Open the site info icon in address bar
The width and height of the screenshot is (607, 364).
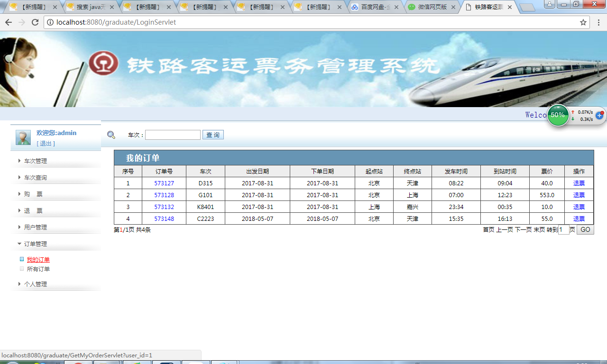click(50, 22)
